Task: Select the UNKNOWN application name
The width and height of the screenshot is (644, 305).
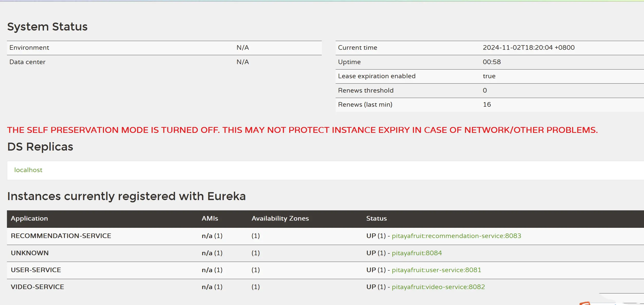Action: click(30, 253)
